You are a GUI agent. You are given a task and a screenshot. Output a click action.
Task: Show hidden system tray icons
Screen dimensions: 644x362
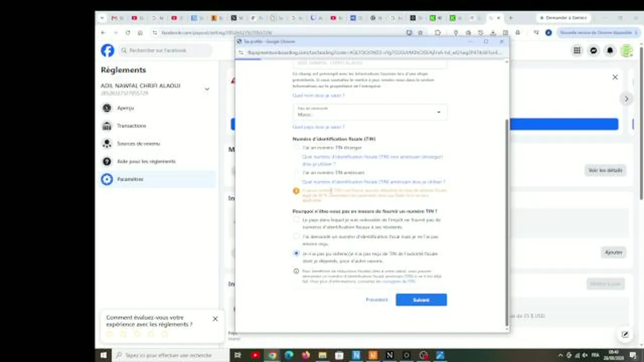(x=561, y=355)
